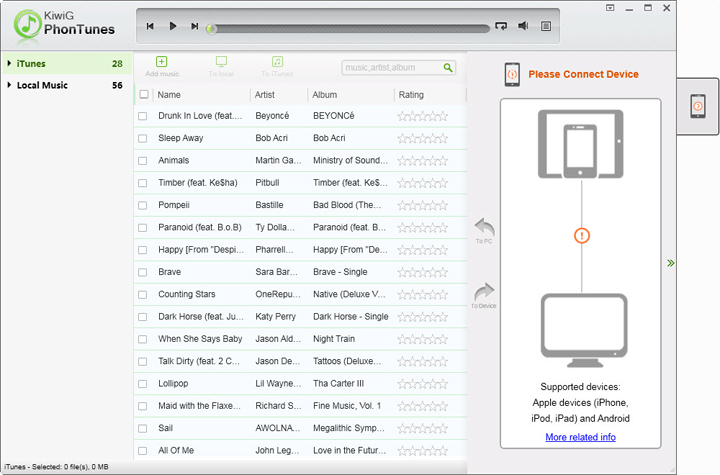Skip to the previous track
The image size is (720, 475).
pos(150,26)
